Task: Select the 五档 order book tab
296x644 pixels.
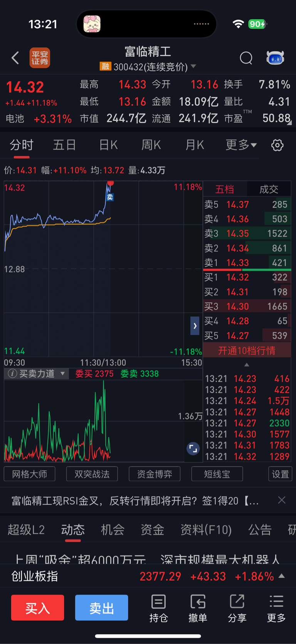Action: pyautogui.click(x=225, y=189)
